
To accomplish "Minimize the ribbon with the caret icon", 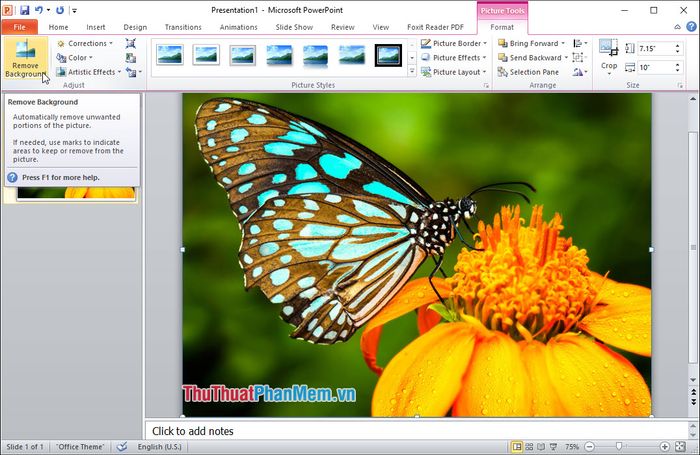I will [x=677, y=27].
